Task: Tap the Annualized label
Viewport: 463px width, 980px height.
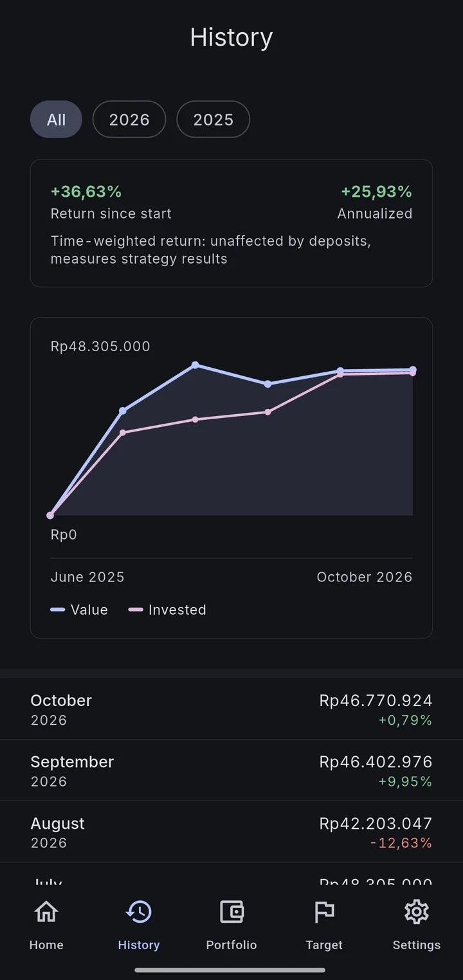Action: [x=375, y=213]
